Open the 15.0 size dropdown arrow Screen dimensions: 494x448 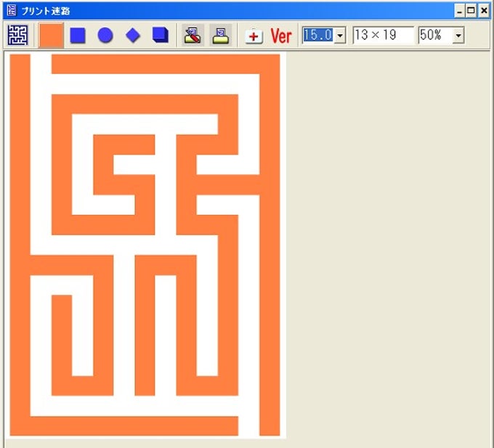pyautogui.click(x=340, y=36)
